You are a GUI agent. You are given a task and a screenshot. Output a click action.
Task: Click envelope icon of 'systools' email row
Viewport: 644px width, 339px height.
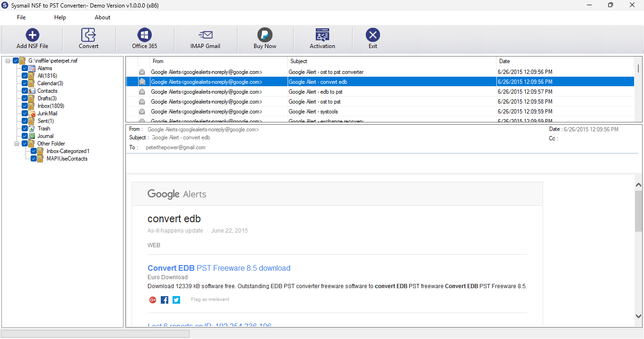click(x=142, y=112)
